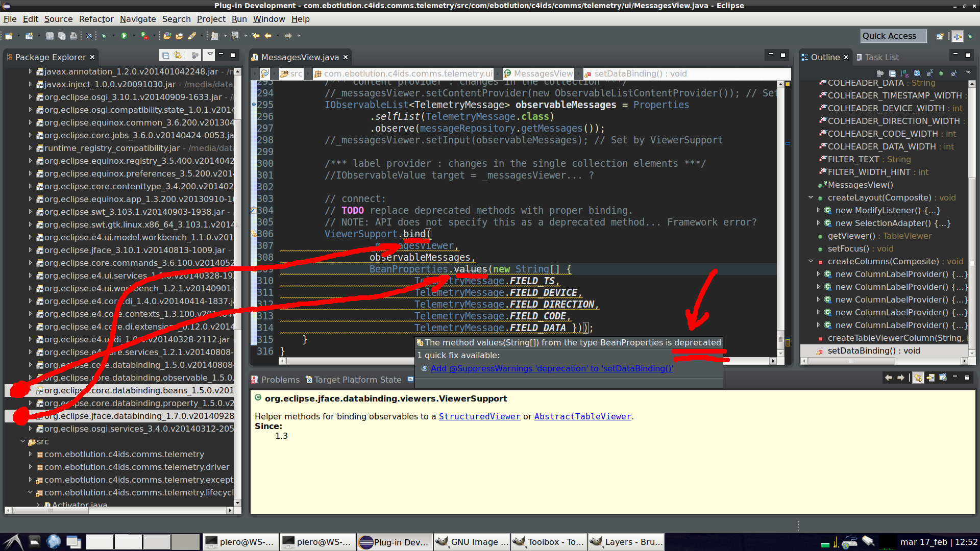Click the Quick Access search field
Image resolution: width=980 pixels, height=551 pixels.
point(893,36)
